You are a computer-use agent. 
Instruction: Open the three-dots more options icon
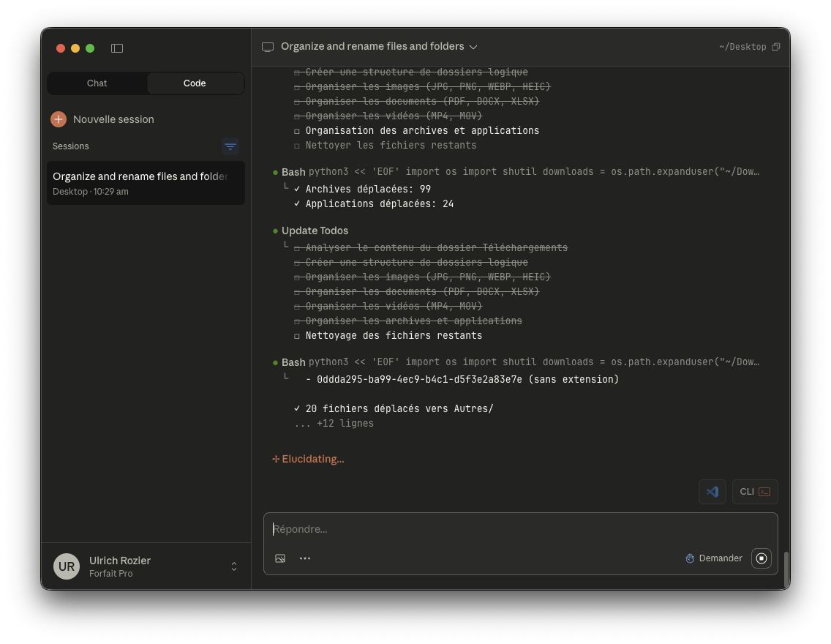(305, 558)
